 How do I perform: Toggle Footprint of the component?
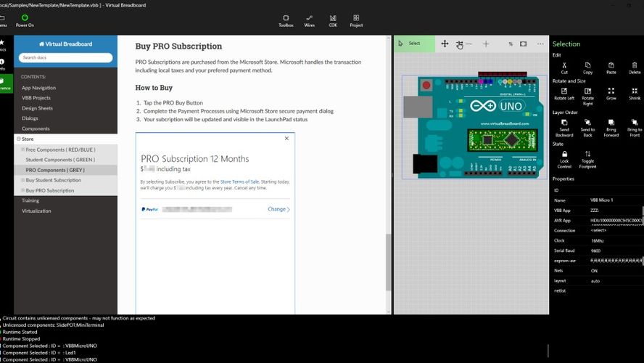tap(587, 160)
